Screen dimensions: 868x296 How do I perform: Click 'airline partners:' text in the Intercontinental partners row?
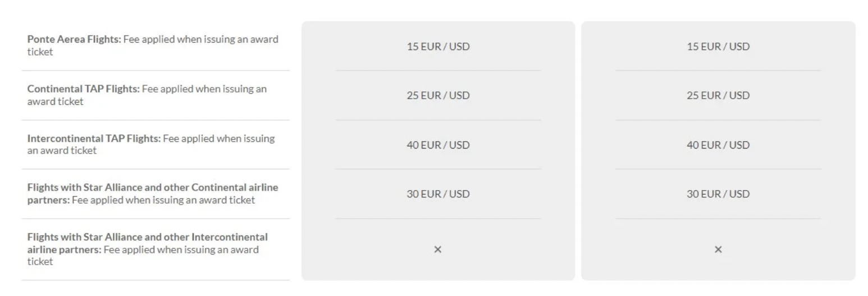(64, 249)
